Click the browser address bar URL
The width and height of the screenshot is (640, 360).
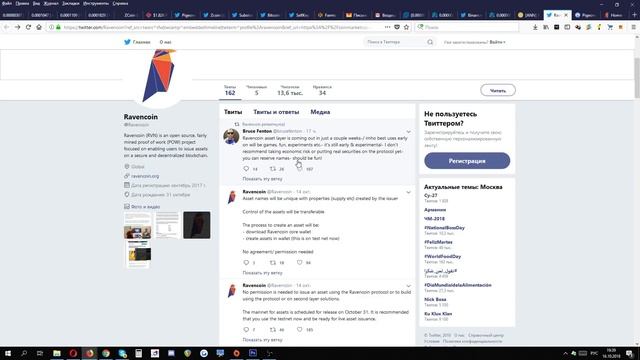216,27
